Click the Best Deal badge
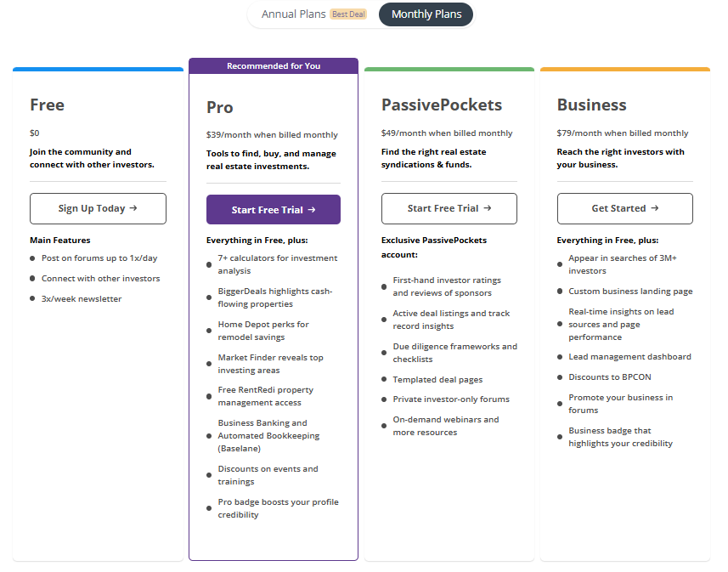Screen dimensions: 728x572 coord(348,14)
